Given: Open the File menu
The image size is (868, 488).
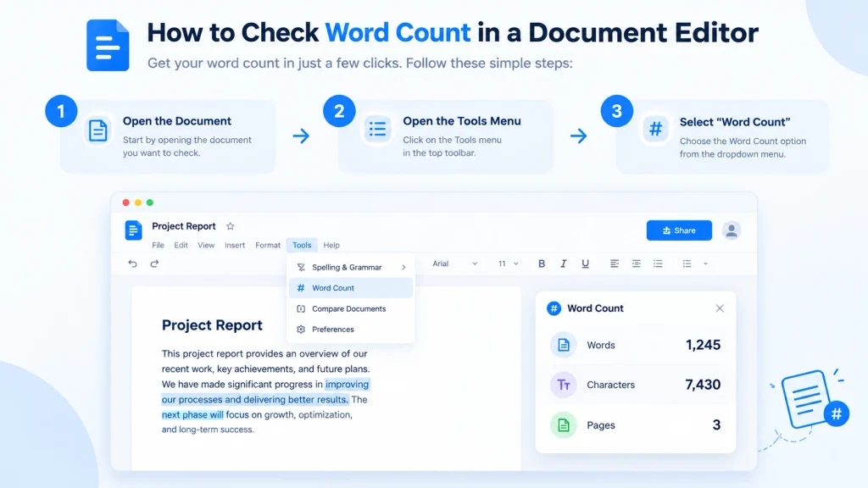Looking at the screenshot, I should (x=158, y=245).
